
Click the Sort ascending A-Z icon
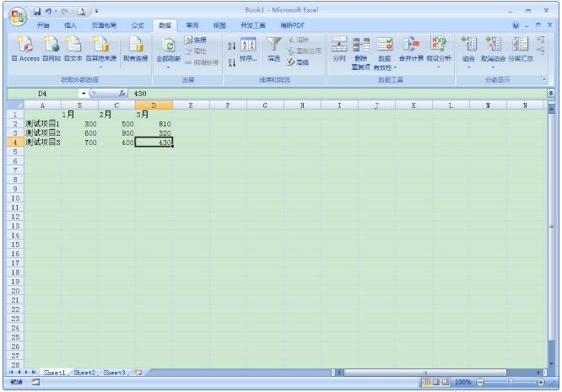231,46
